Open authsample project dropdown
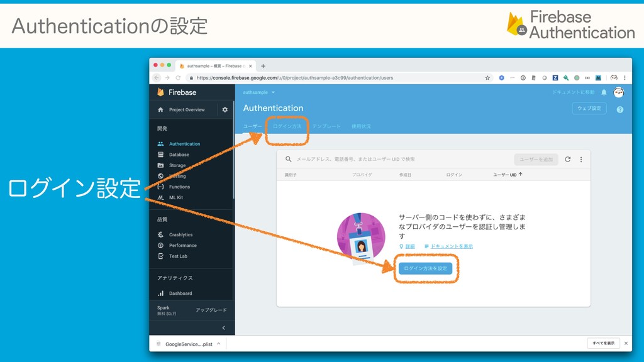Screen dimensions: 644x362 point(258,92)
